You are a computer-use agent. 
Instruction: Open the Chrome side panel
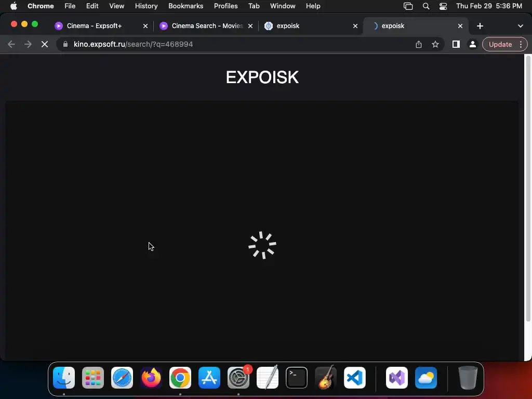point(456,44)
